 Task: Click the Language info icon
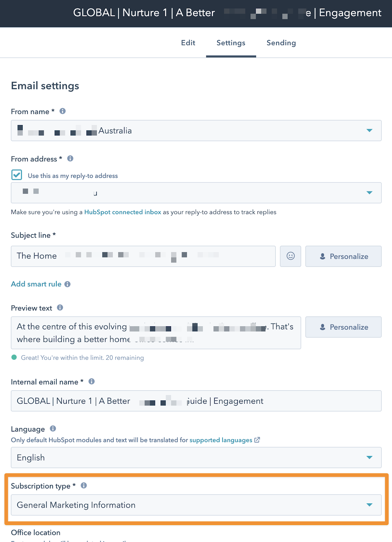[53, 429]
